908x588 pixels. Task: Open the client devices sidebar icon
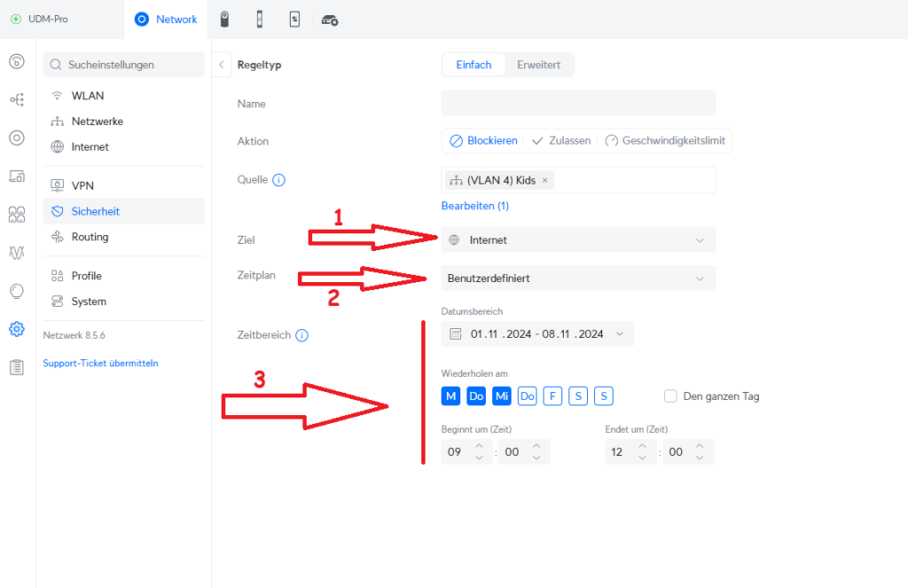[16, 176]
